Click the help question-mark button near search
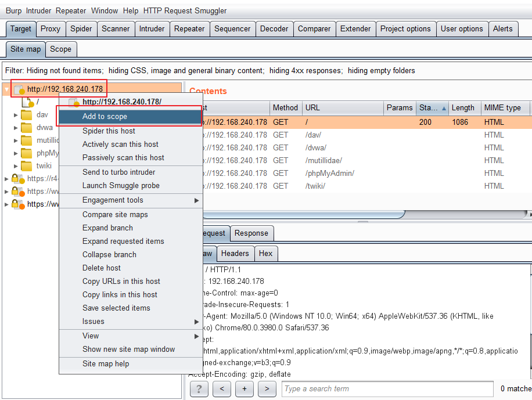Image resolution: width=532 pixels, height=400 pixels. (x=199, y=389)
